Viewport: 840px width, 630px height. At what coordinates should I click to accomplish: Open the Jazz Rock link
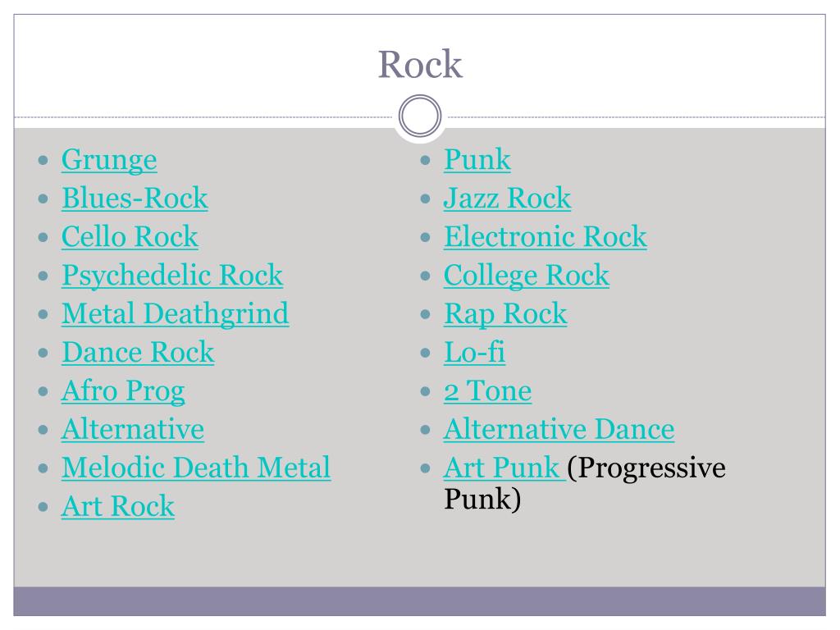coord(507,199)
